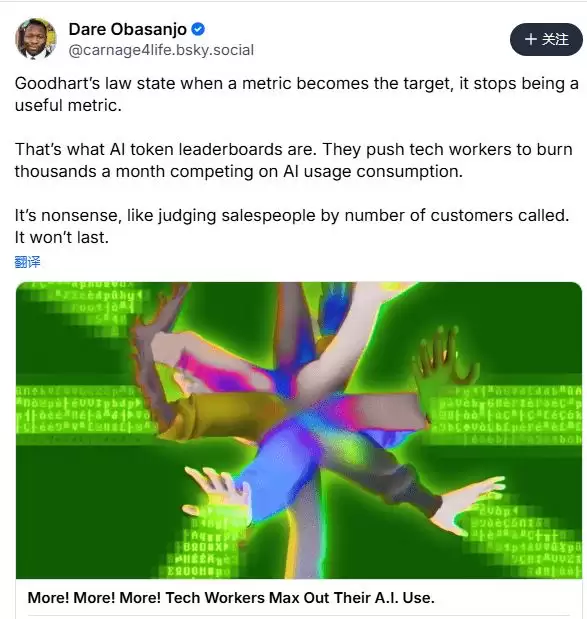Image resolution: width=587 pixels, height=619 pixels.
Task: Click the glowing code text above headline
Action: pyautogui.click(x=201, y=553)
